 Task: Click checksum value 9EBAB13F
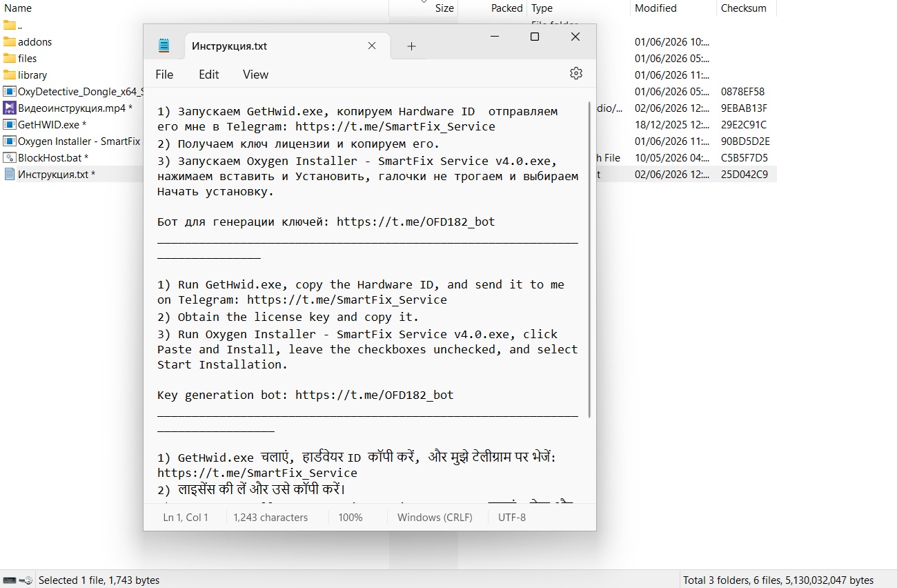click(x=744, y=108)
